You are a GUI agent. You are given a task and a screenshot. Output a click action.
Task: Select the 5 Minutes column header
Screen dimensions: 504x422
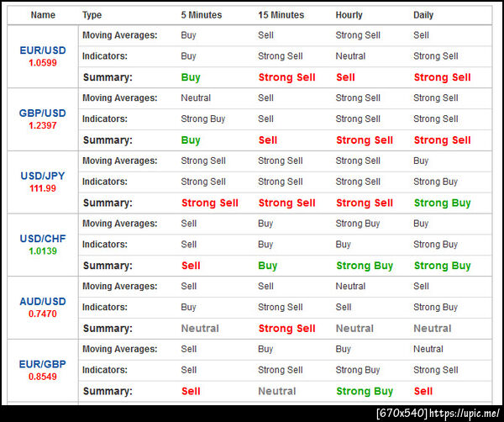[202, 15]
